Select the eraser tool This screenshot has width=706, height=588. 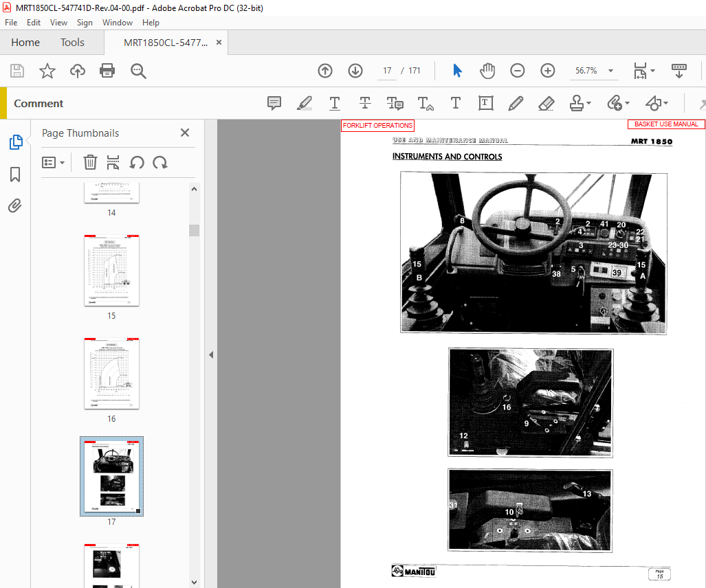(x=546, y=103)
